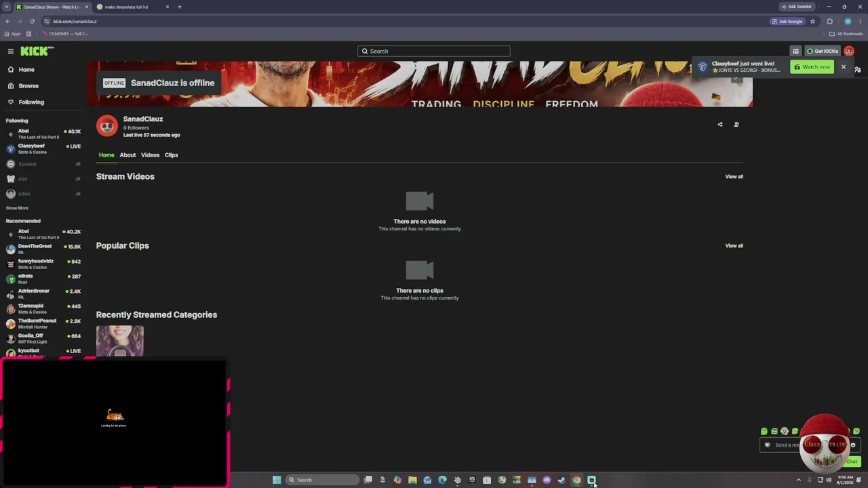
Task: Open Microsoft Edge from the taskbar
Action: click(442, 480)
